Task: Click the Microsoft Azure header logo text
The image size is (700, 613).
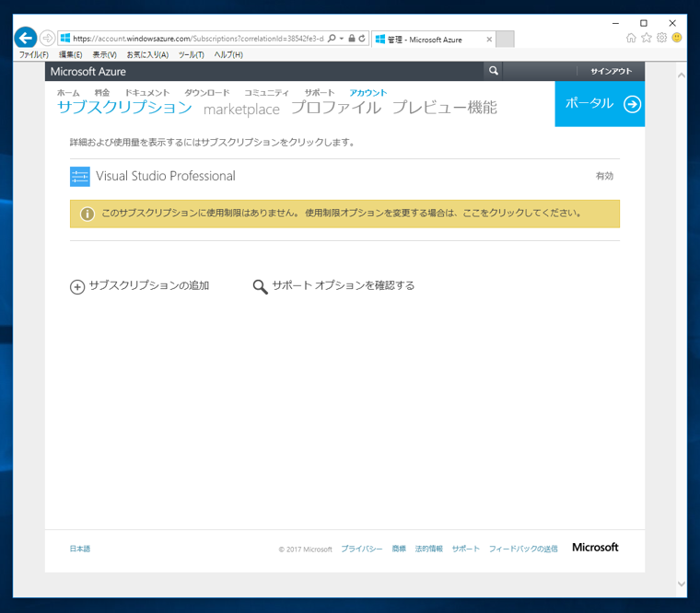Action: click(x=87, y=72)
